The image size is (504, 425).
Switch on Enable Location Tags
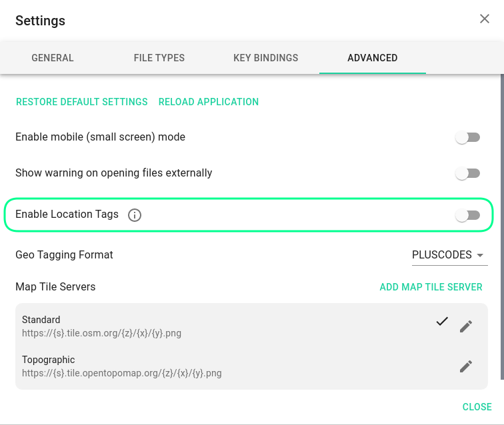tap(468, 215)
